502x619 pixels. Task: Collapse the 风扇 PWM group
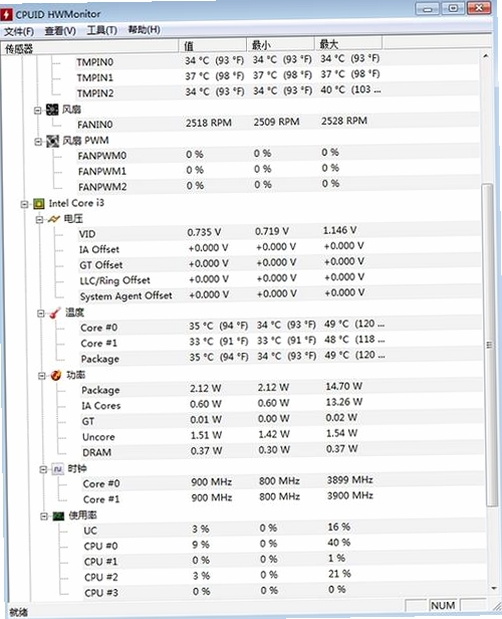[x=38, y=141]
